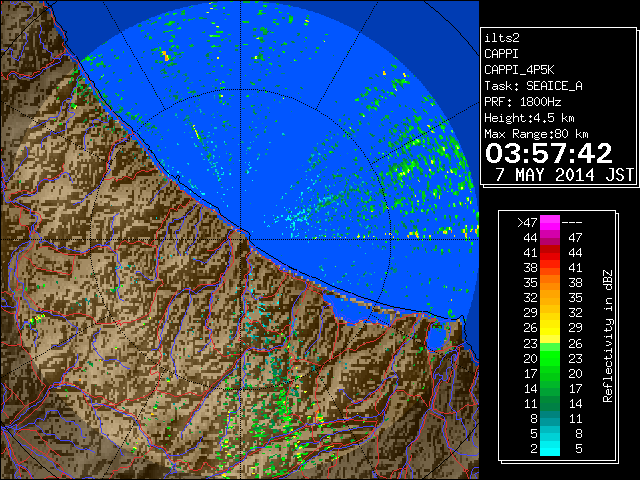Click the 'Height:4.5 km' text
Screen dimensions: 640x480
tap(529, 118)
